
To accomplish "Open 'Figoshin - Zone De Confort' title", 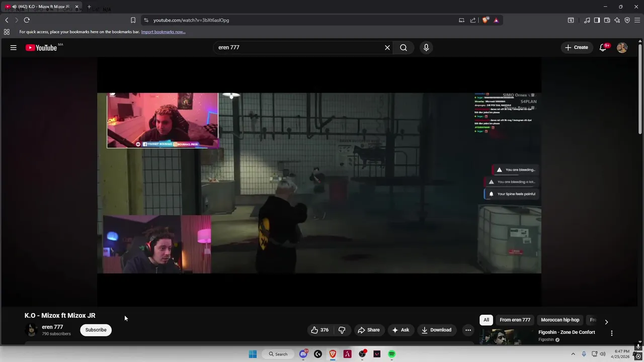I will [567, 332].
